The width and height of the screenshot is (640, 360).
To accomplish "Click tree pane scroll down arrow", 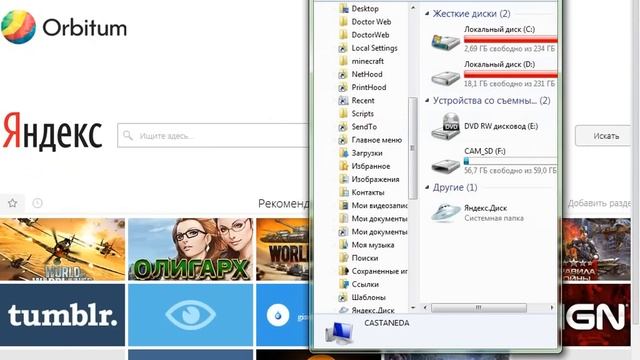I will 413,308.
